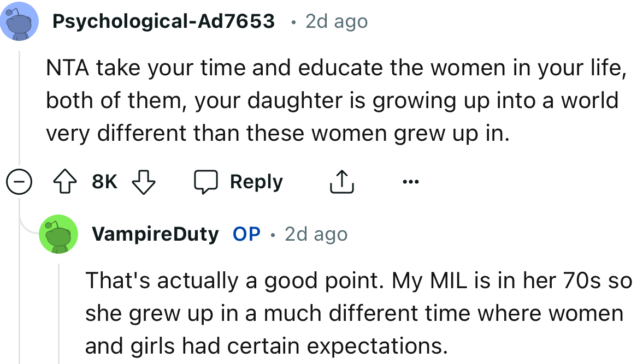637x364 pixels.
Task: Downvote the top comment with the down arrow
Action: [x=144, y=182]
